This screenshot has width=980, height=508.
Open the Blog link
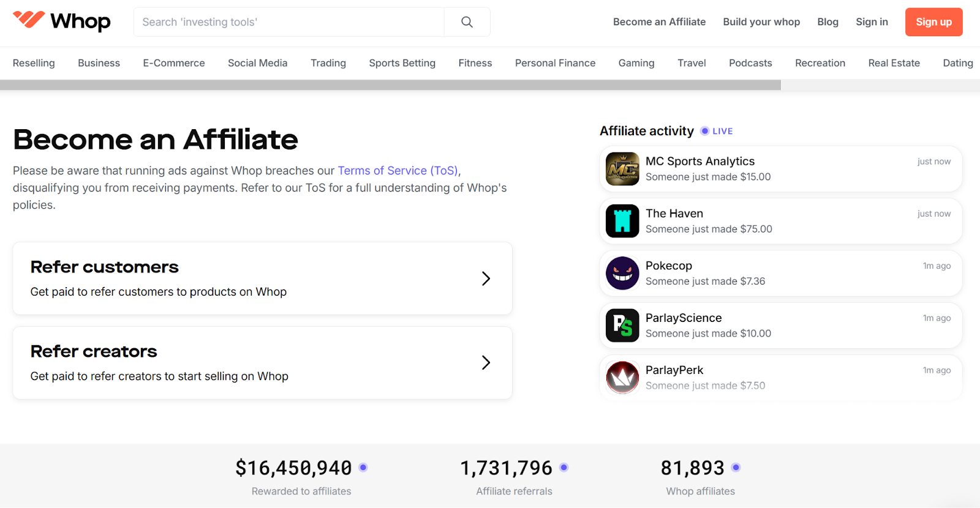click(x=827, y=22)
